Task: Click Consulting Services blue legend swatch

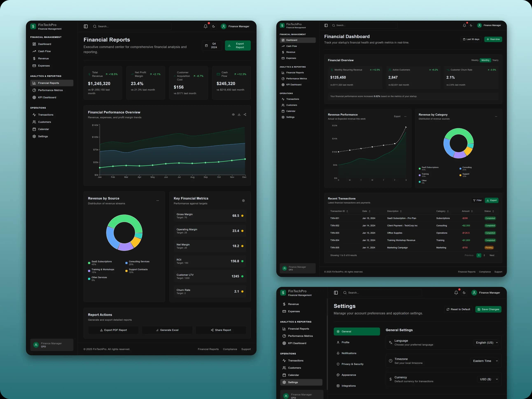Action: coord(126,263)
